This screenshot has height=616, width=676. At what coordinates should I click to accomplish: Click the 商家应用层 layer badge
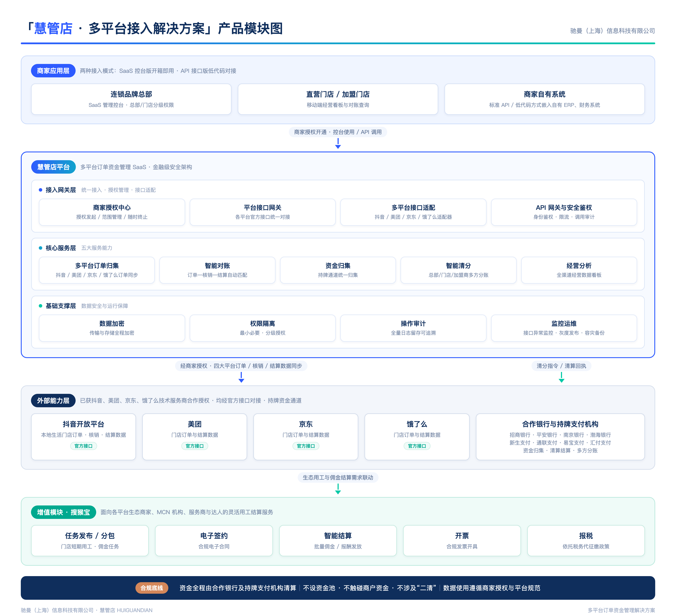pyautogui.click(x=53, y=71)
